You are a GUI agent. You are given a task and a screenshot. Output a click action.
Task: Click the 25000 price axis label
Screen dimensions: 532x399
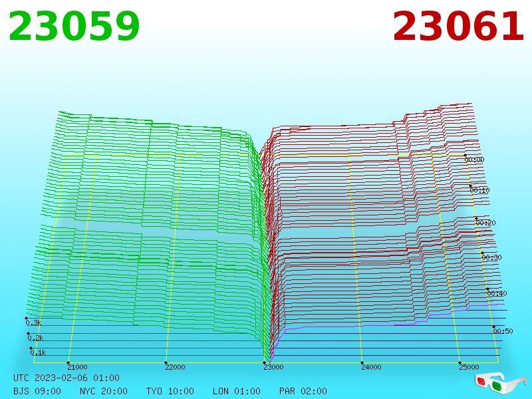[x=469, y=367]
